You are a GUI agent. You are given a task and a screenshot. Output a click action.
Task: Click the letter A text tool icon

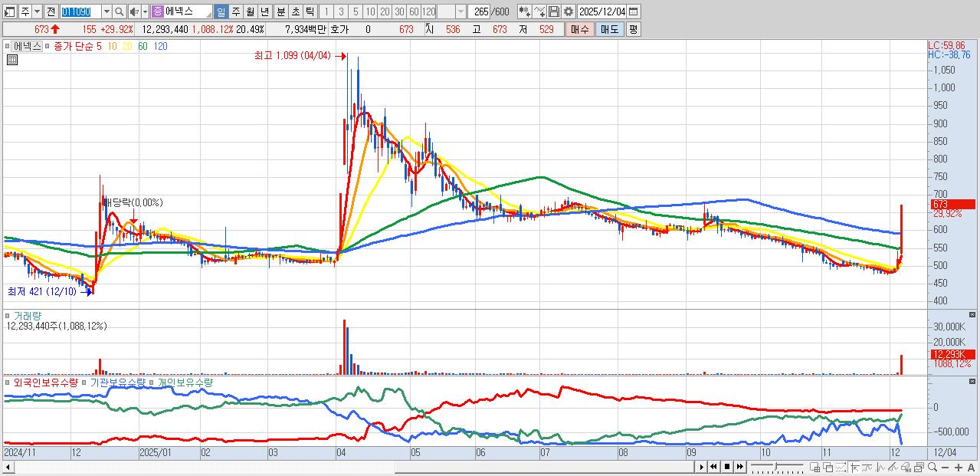pos(971,468)
